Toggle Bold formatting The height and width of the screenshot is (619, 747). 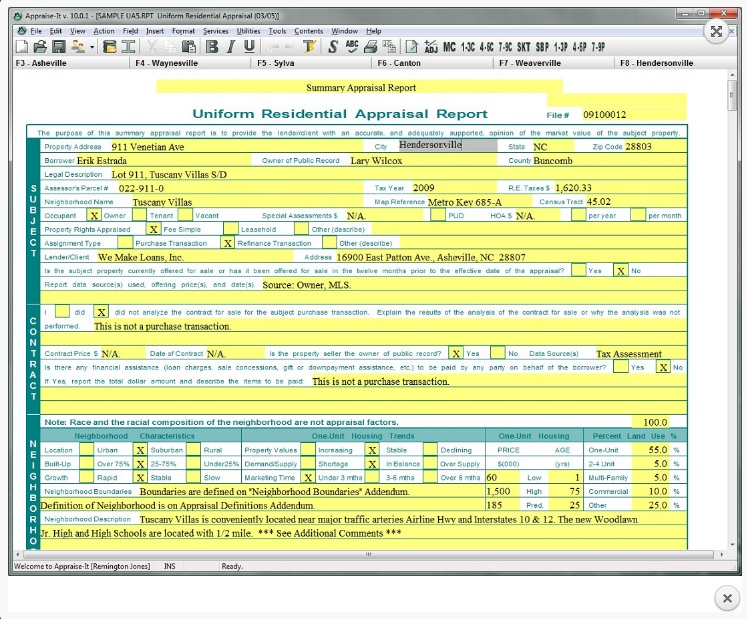pyautogui.click(x=212, y=46)
